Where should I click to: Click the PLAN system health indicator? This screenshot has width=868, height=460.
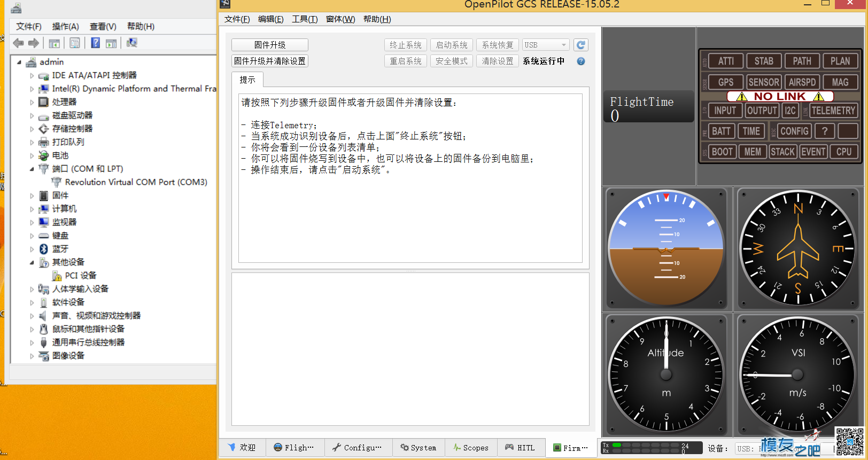[840, 61]
